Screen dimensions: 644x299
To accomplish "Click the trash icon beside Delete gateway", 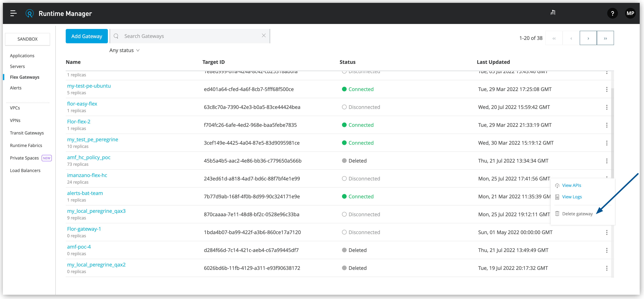I will tap(557, 214).
